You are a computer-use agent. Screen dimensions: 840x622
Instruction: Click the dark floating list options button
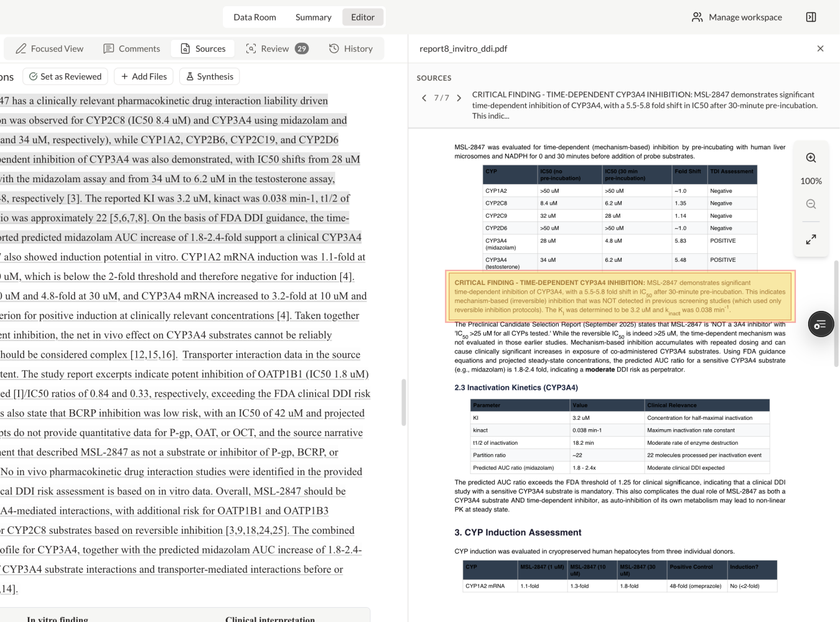pos(821,324)
